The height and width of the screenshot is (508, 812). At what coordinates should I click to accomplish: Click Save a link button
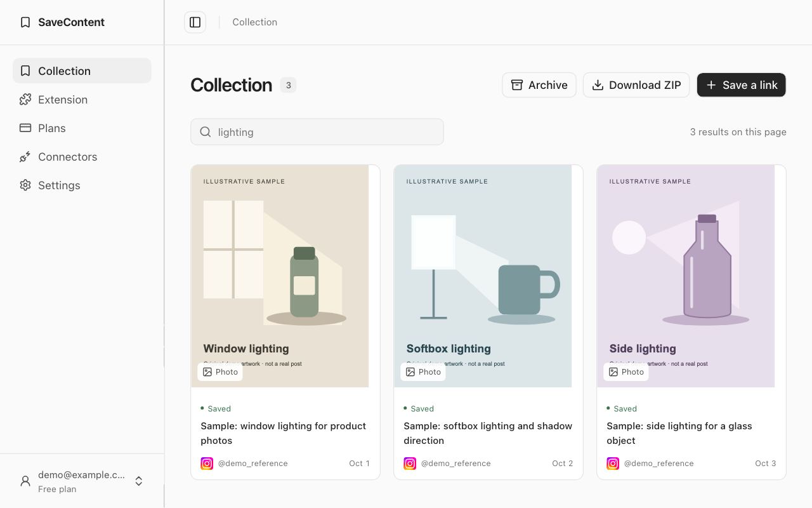pos(742,85)
